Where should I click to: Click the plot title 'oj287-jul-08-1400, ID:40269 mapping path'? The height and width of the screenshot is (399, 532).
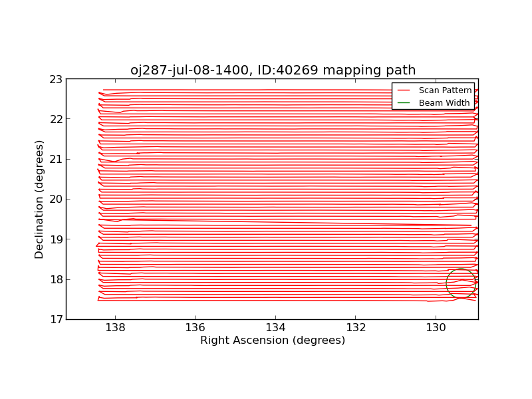[273, 70]
